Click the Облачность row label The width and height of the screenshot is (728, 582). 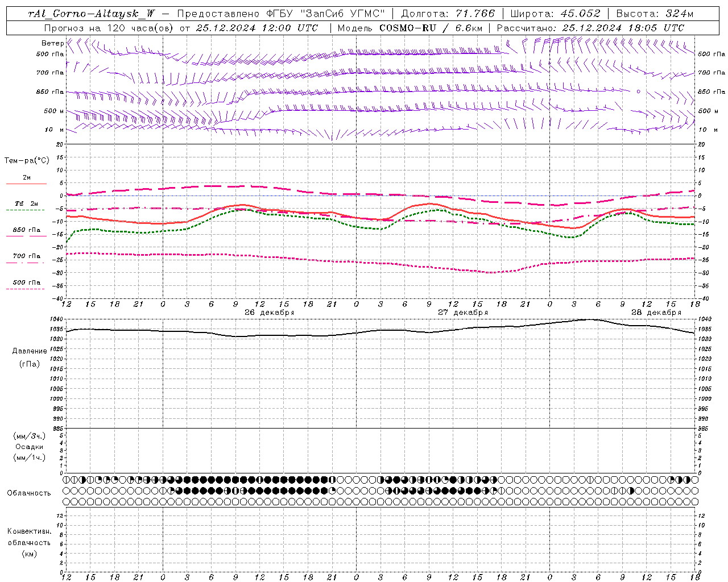[x=29, y=493]
